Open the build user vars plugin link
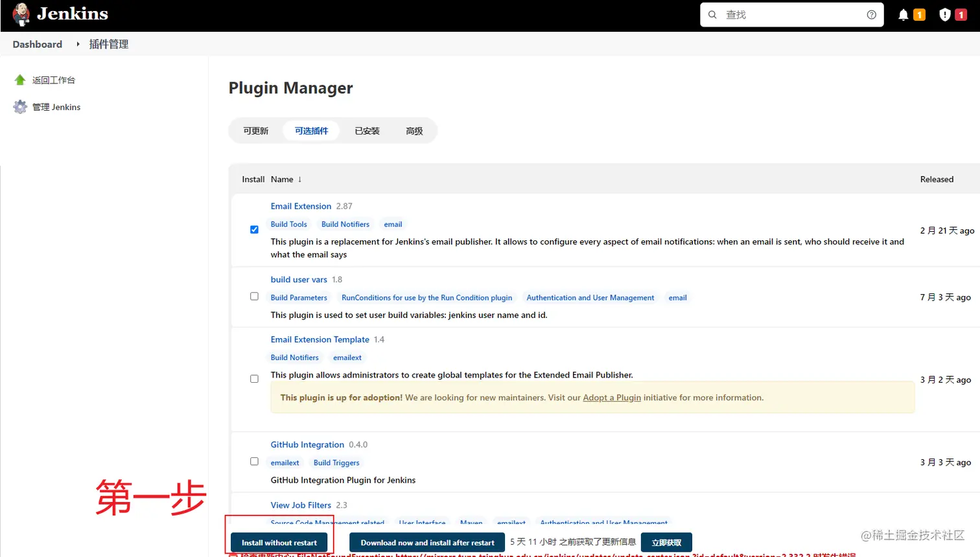 tap(299, 279)
